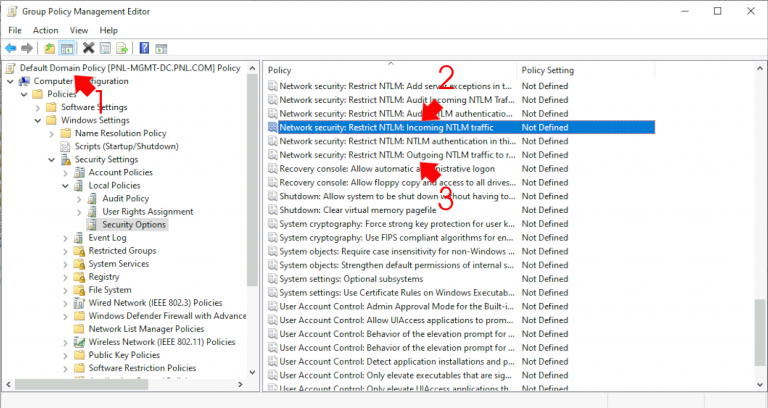
Task: Expand the Audit Policy node
Action: pyautogui.click(x=80, y=198)
